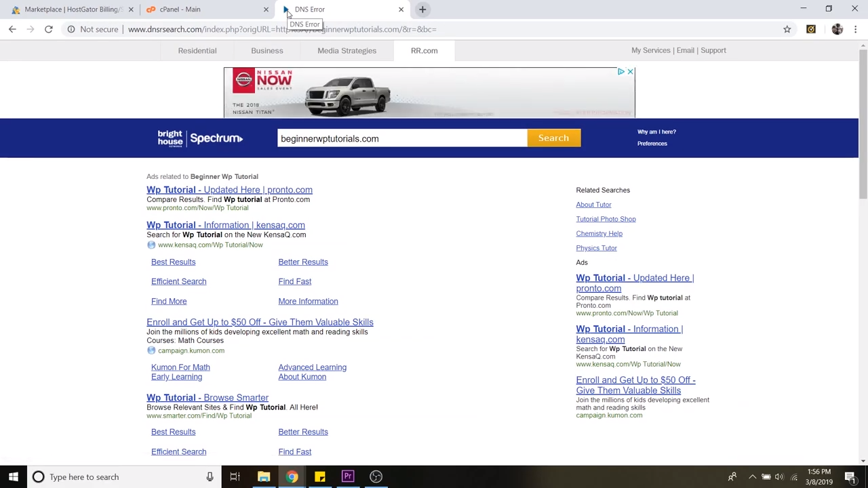
Task: Open the Chrome three-dot menu
Action: pyautogui.click(x=856, y=29)
